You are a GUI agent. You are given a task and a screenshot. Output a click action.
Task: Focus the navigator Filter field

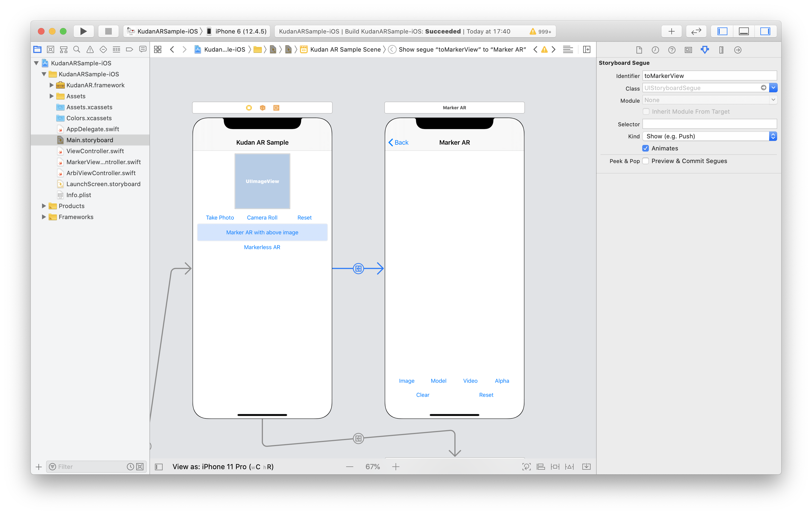pos(91,467)
